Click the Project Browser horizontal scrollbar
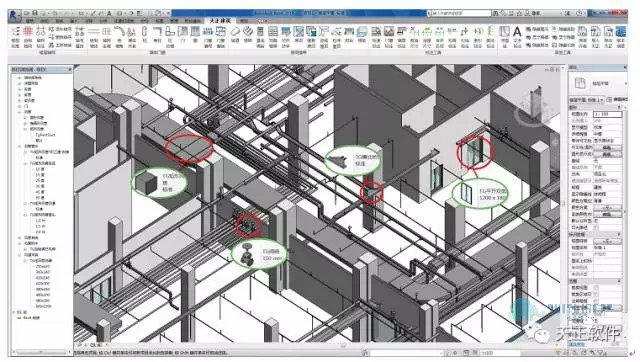 click(x=41, y=351)
